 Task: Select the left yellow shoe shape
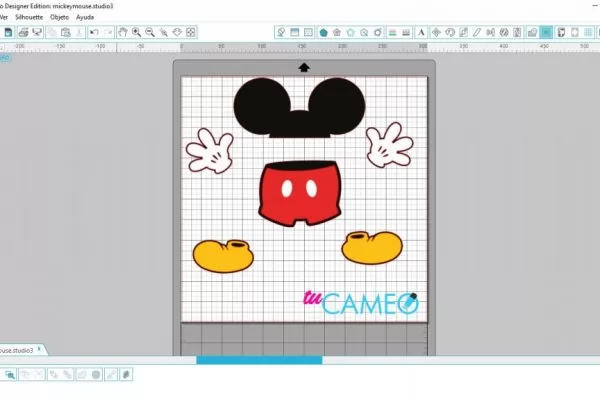[x=223, y=256]
